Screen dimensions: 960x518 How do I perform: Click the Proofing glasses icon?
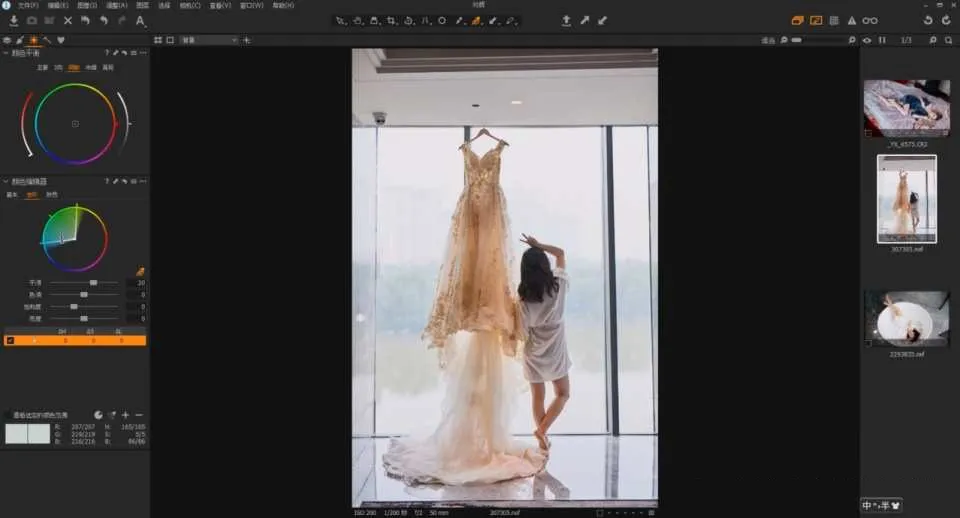870,21
